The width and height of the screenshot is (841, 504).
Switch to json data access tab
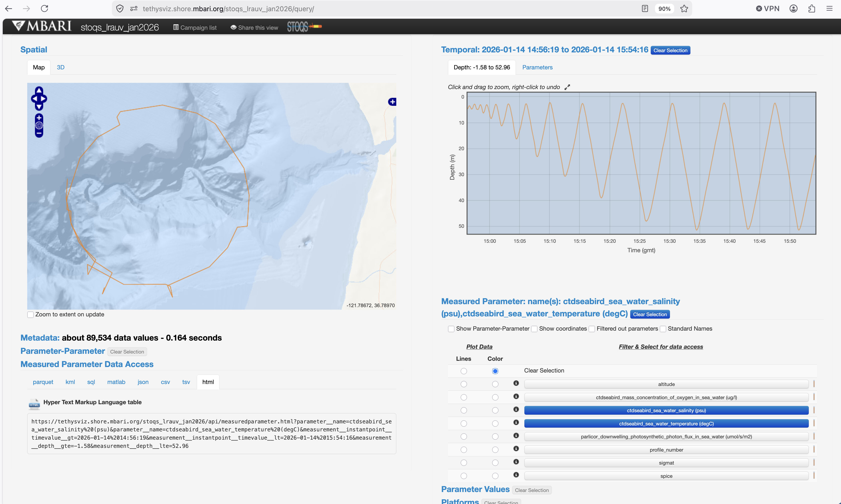[143, 382]
